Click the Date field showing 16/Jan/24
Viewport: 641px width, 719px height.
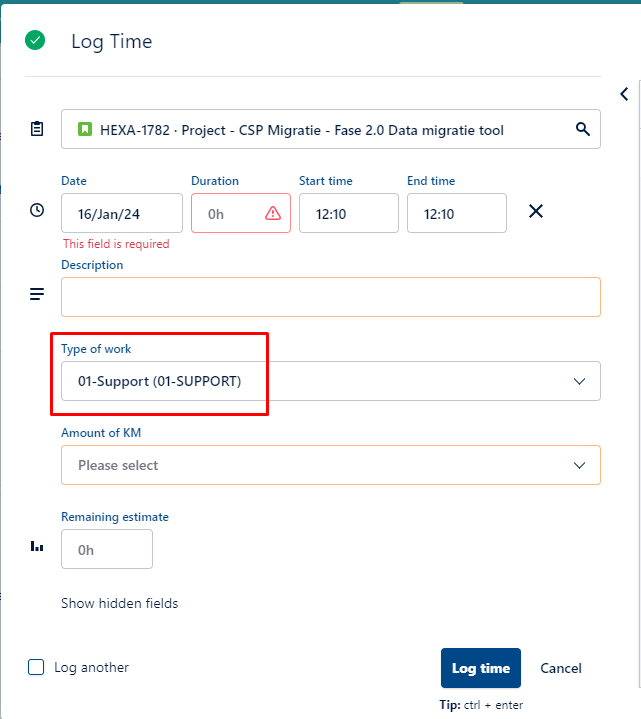[x=121, y=213]
